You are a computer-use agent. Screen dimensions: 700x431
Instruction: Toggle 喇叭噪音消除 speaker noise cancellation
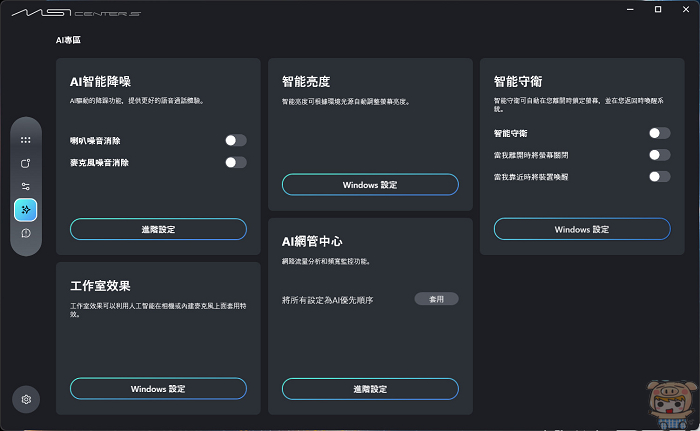pos(236,141)
